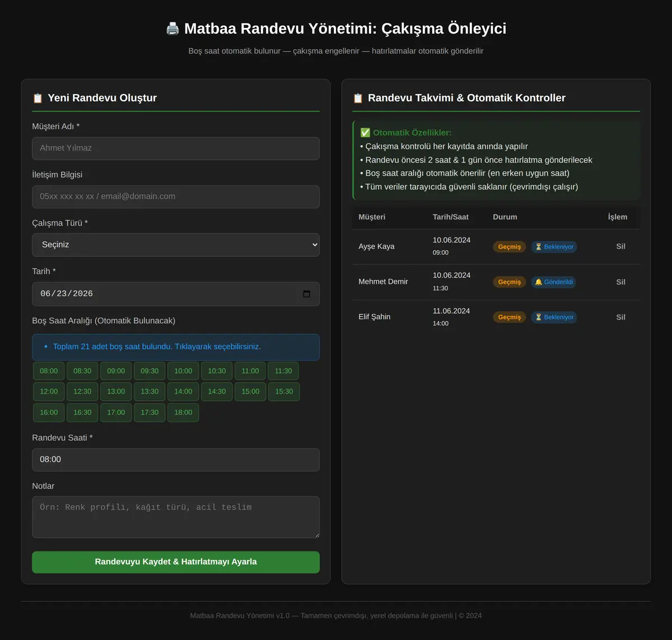Screen dimensions: 672x640
Task: Focus the İletişim Bilgisi input field
Action: pyautogui.click(x=176, y=197)
